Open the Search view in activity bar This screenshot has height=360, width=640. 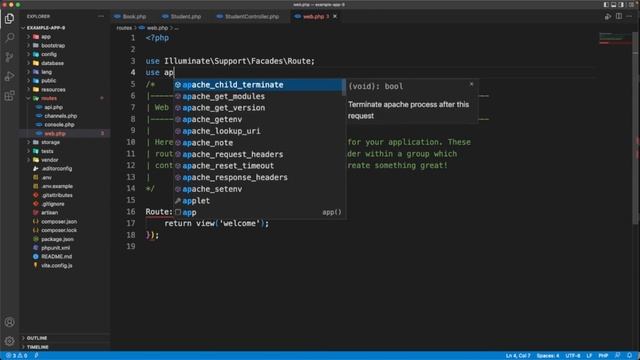click(x=9, y=38)
